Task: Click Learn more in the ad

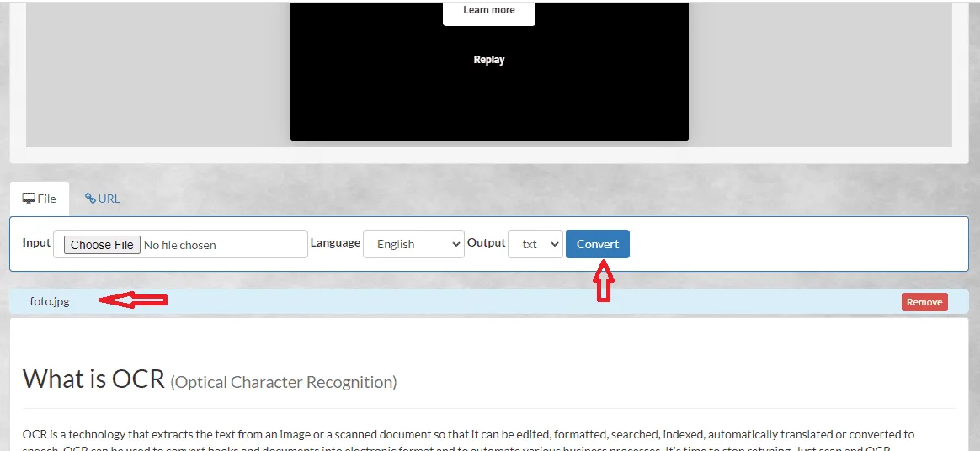Action: pos(489,11)
